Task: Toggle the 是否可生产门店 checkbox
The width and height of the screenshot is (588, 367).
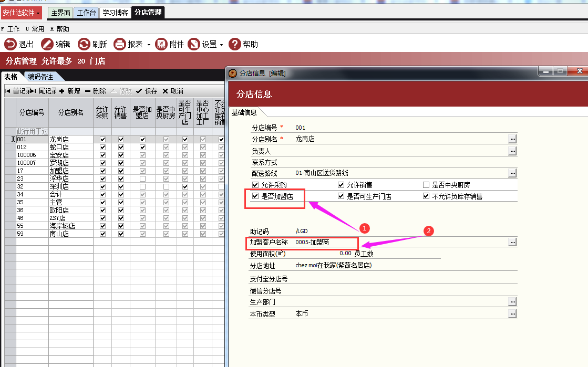Action: pos(341,196)
